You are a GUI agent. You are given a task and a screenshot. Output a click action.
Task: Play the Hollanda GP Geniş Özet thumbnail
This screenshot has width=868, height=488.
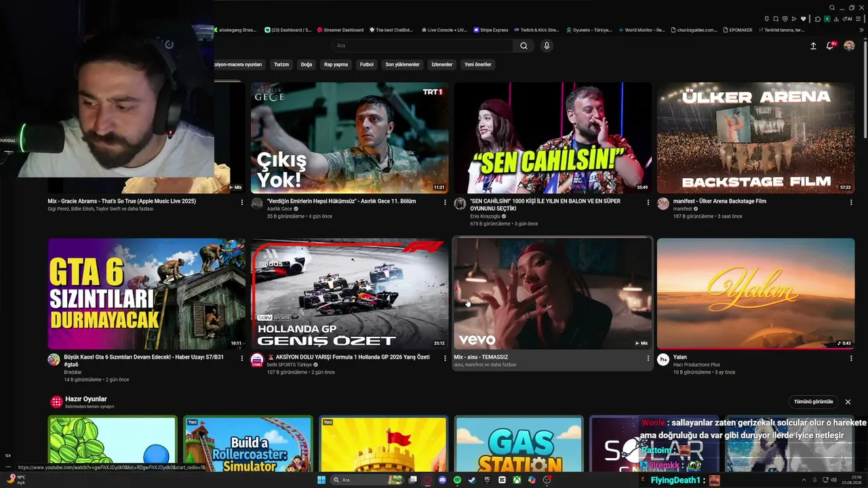[x=349, y=293]
